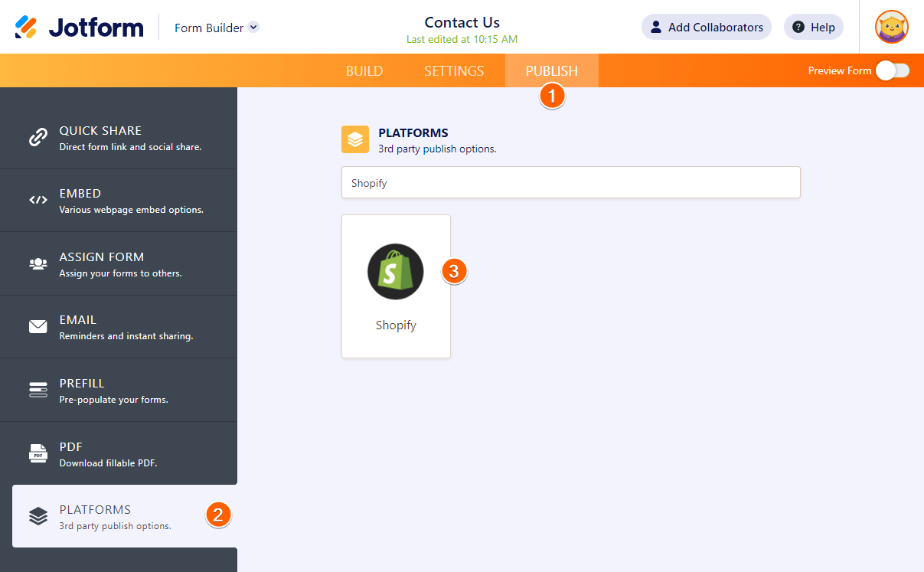Select the Quick Share link icon

[x=38, y=135]
